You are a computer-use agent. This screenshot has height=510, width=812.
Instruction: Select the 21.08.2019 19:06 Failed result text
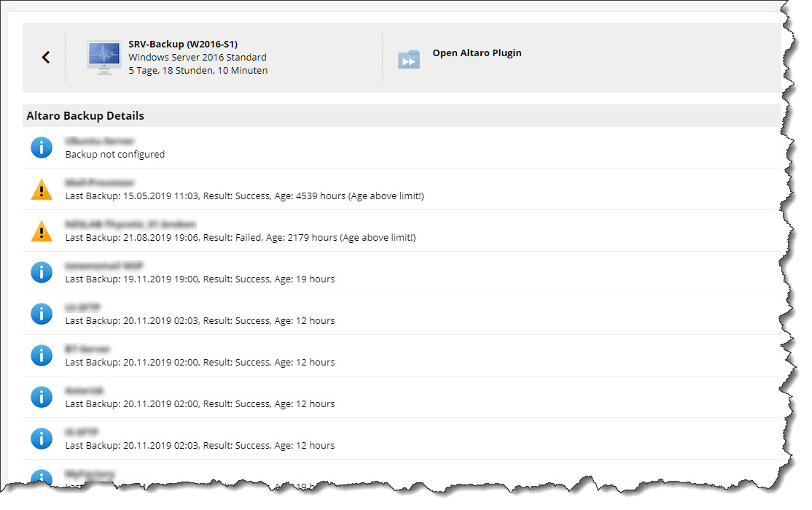[241, 237]
